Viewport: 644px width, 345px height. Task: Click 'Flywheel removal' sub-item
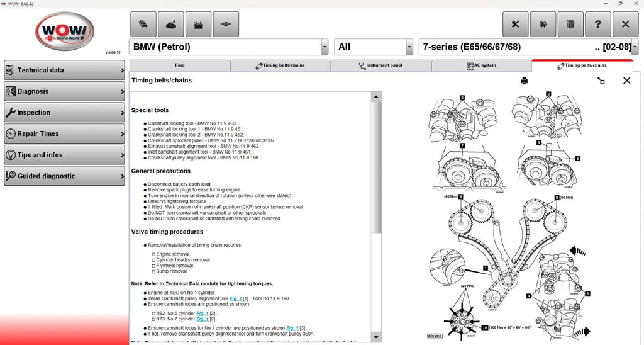[x=175, y=266]
